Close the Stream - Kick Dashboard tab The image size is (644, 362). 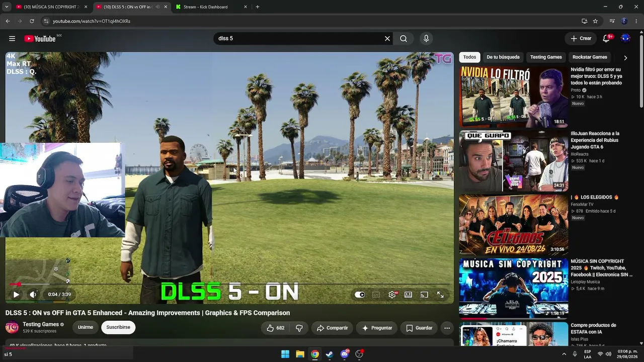246,7
